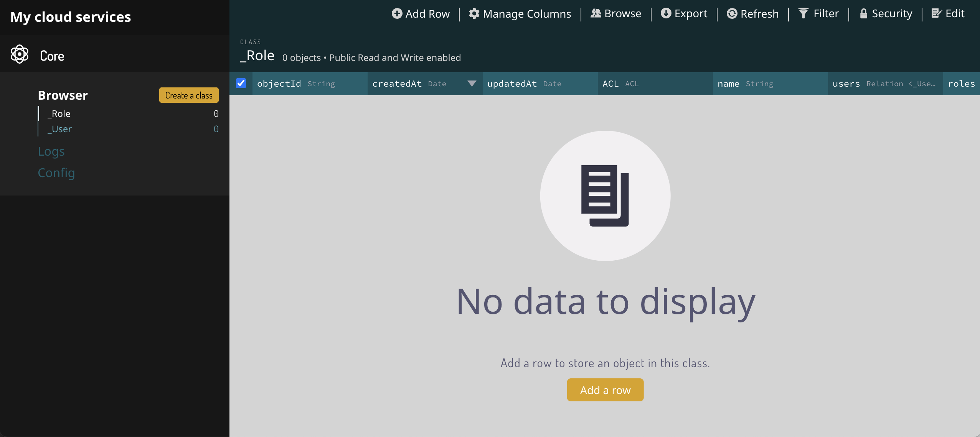This screenshot has height=437, width=980.
Task: Click the Add Row plus icon
Action: pyautogui.click(x=397, y=13)
